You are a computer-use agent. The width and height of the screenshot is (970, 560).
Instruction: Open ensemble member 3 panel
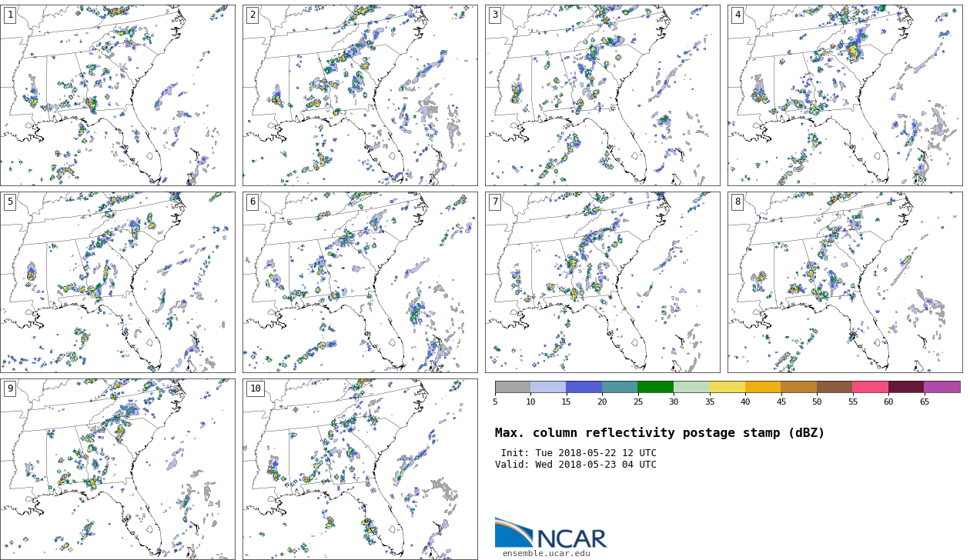point(602,95)
